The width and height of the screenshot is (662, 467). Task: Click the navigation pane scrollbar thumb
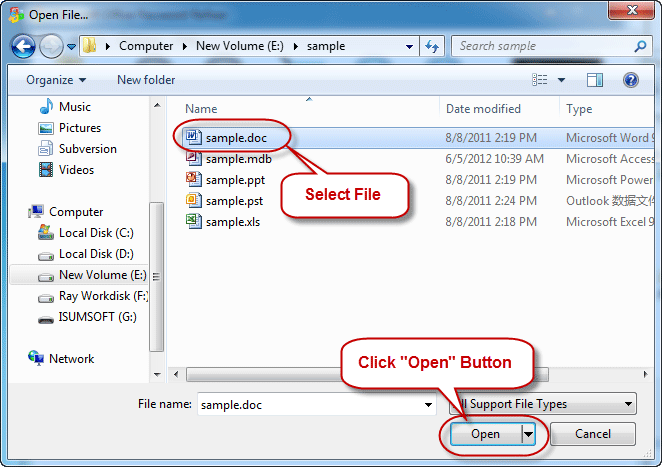click(156, 277)
